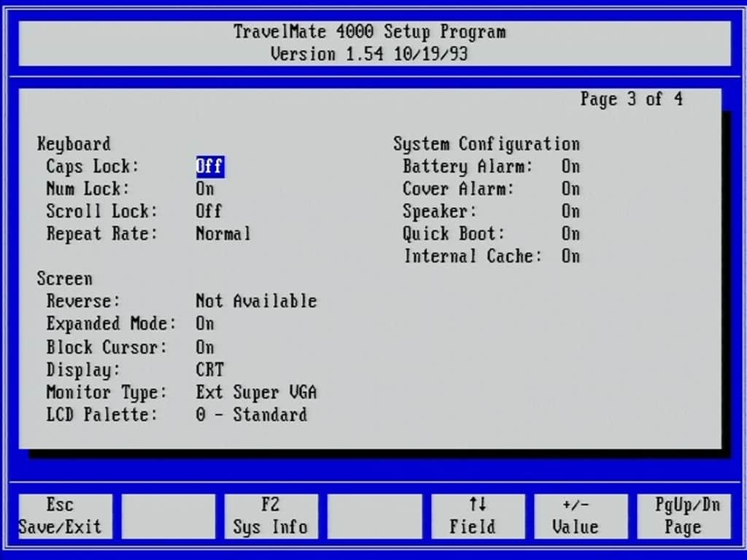
Task: Click the Cover Alarm label
Action: 458,189
